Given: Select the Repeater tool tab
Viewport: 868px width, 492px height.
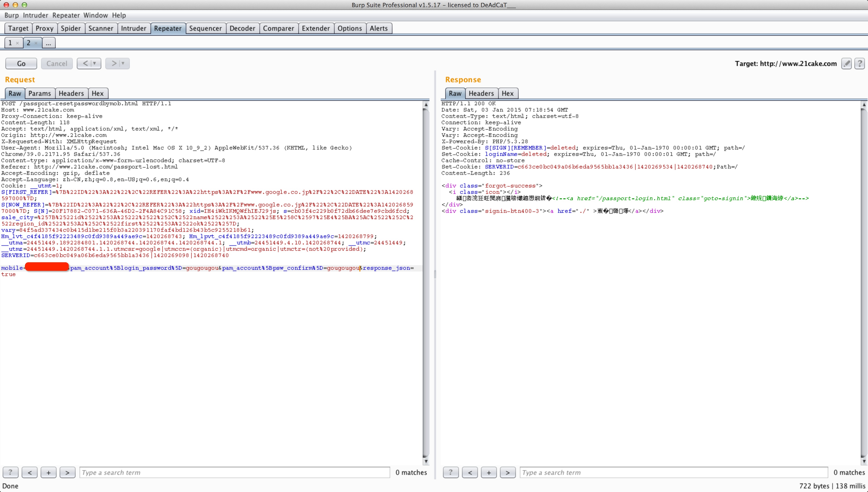Looking at the screenshot, I should coord(168,28).
